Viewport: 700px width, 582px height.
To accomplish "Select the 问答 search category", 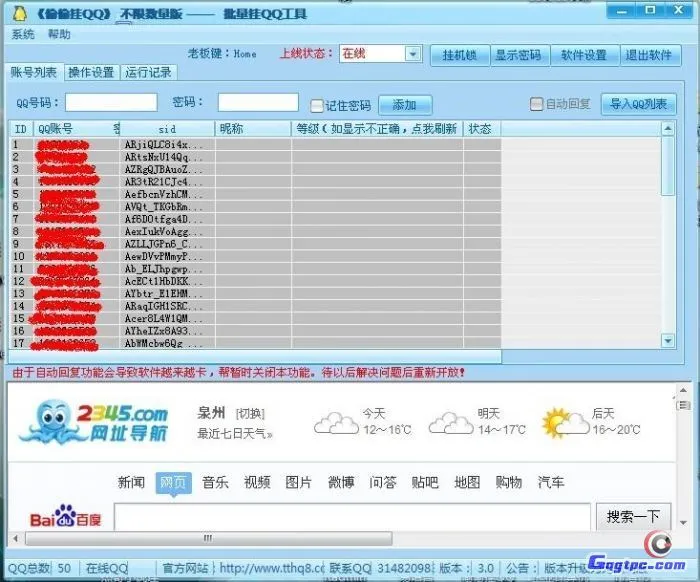I will [383, 482].
